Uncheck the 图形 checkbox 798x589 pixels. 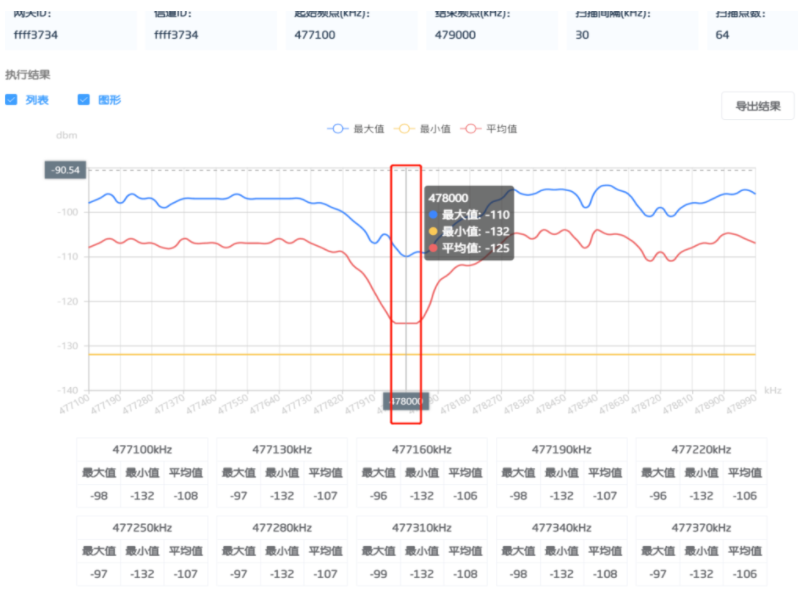point(83,100)
